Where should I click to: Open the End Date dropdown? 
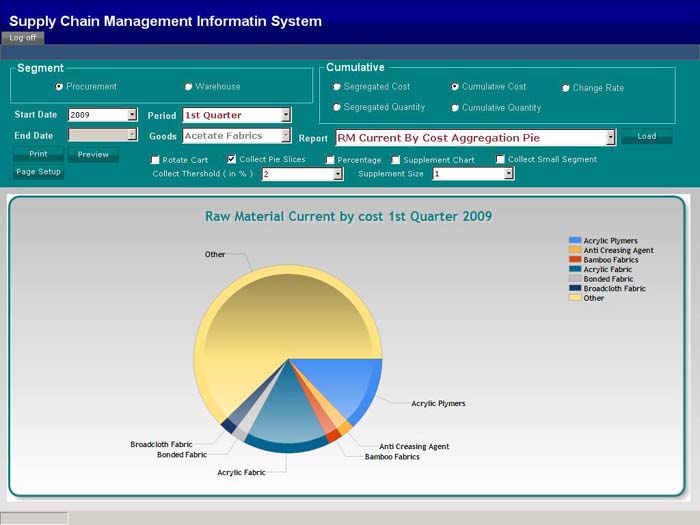(x=132, y=134)
